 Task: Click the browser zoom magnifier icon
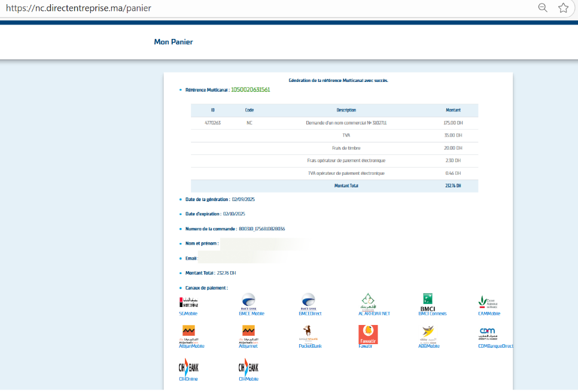[543, 8]
